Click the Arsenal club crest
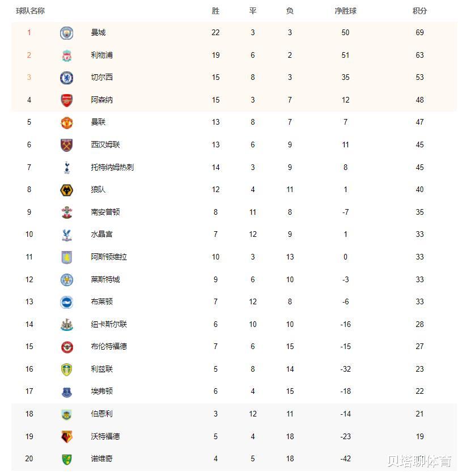Viewport: 458px width, 476px height. [66, 100]
